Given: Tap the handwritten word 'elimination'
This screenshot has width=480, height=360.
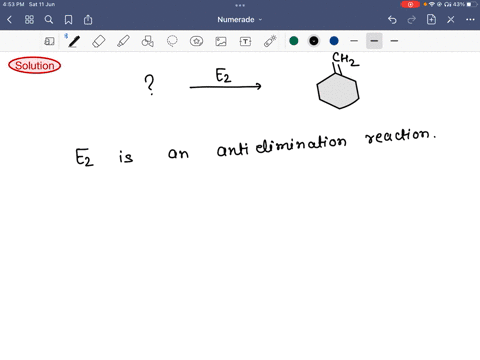Looking at the screenshot, I should 301,145.
